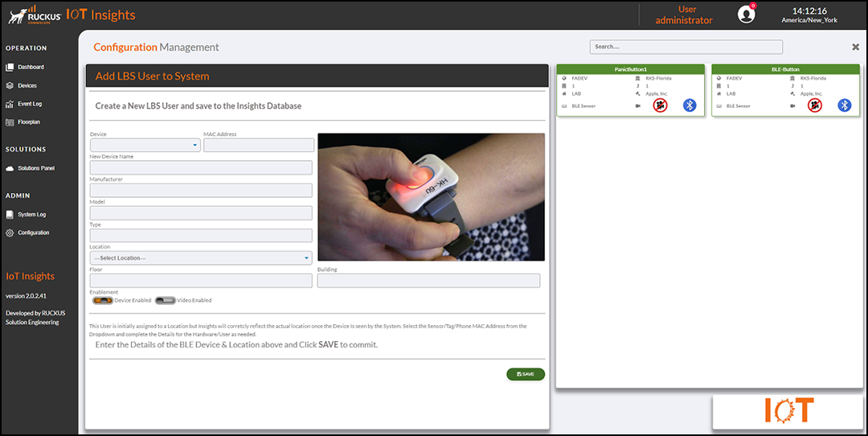Open the Solutions Panel
The height and width of the screenshot is (436, 868).
31,168
